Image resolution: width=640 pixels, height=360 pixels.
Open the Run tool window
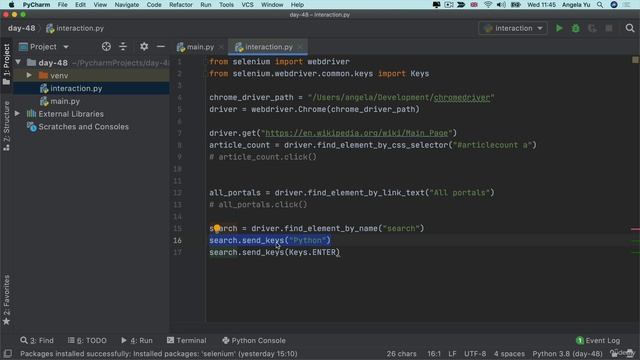(x=137, y=340)
